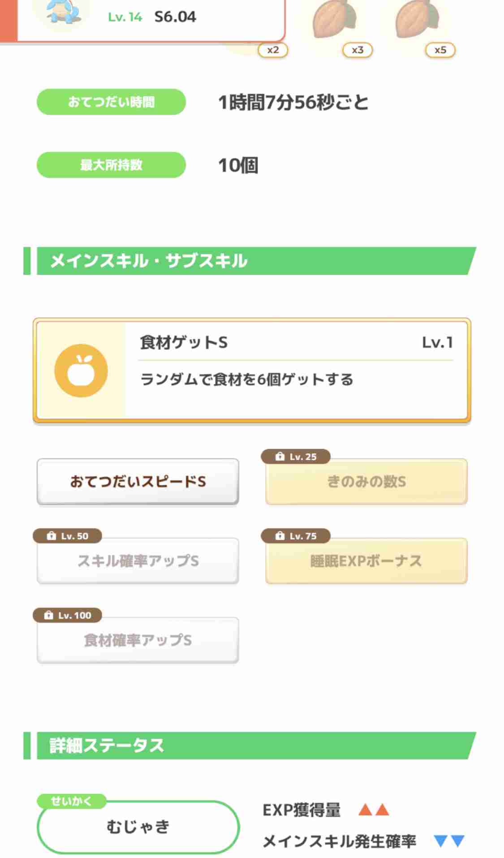Tap the lock icon on Lv. 50 badge
The width and height of the screenshot is (504, 858).
tap(52, 536)
